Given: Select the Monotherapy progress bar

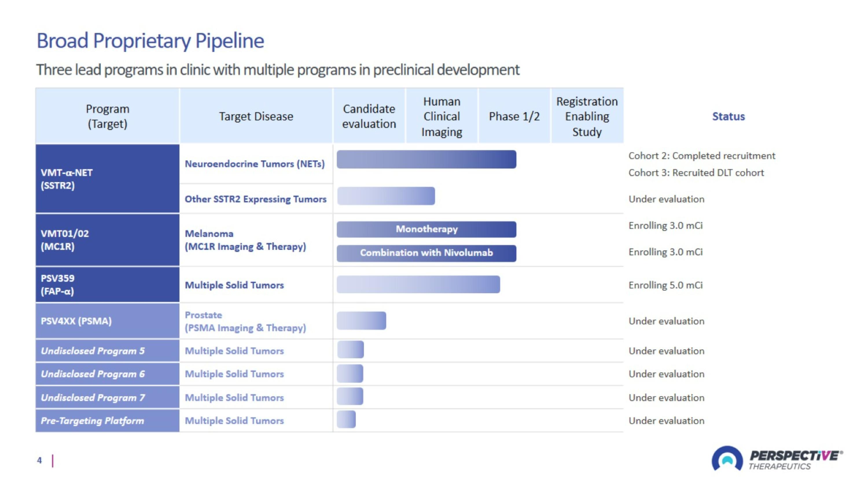Looking at the screenshot, I should coord(426,229).
